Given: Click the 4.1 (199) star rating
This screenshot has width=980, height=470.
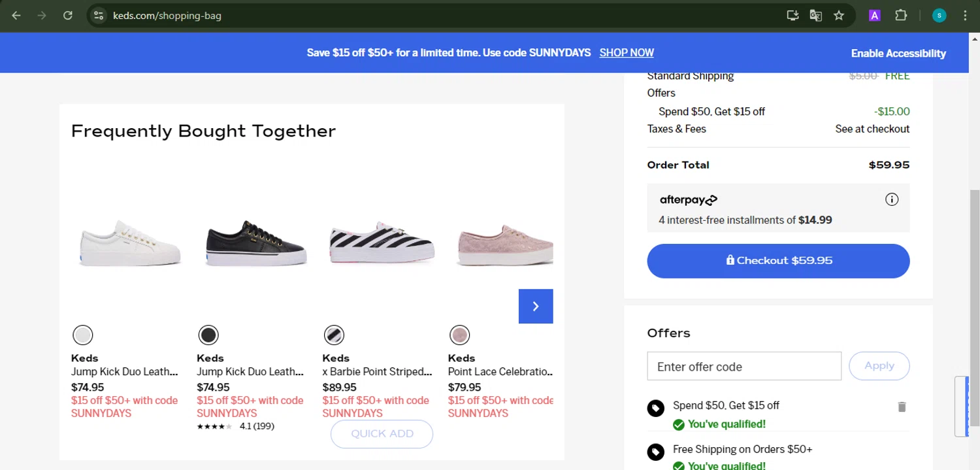Looking at the screenshot, I should click(235, 426).
